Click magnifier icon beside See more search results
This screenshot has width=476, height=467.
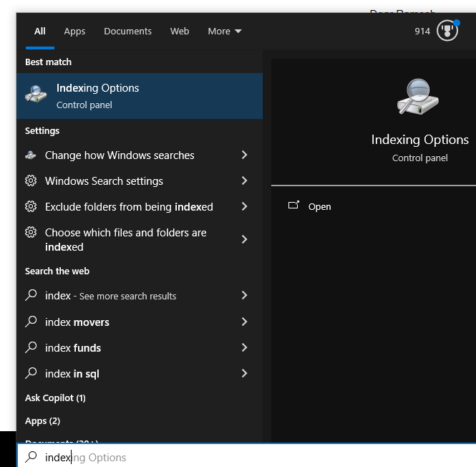point(31,295)
